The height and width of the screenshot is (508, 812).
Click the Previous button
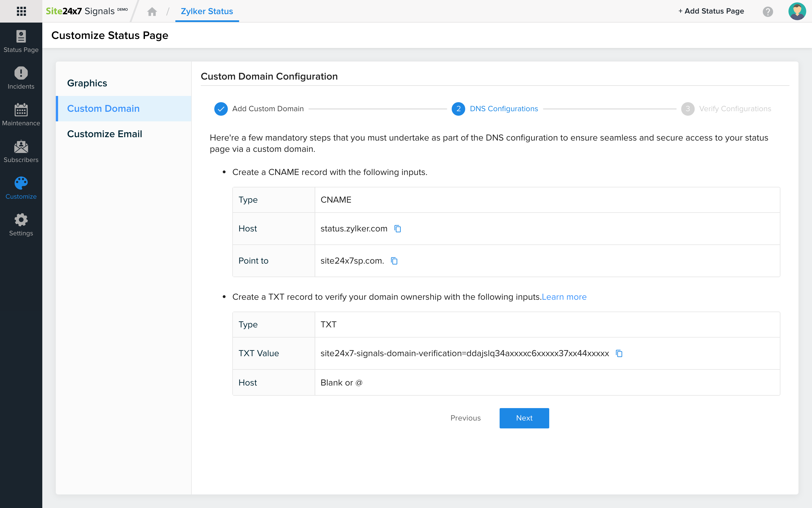point(465,418)
